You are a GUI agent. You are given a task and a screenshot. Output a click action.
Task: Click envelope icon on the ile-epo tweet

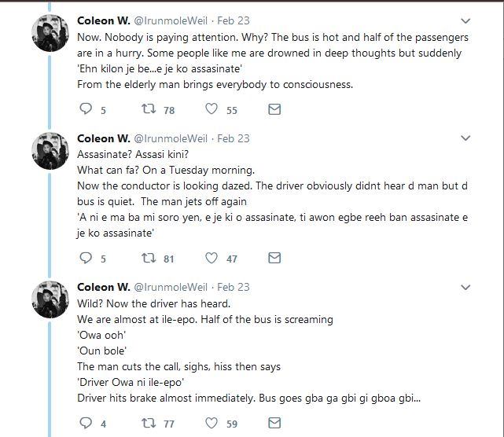(x=274, y=423)
